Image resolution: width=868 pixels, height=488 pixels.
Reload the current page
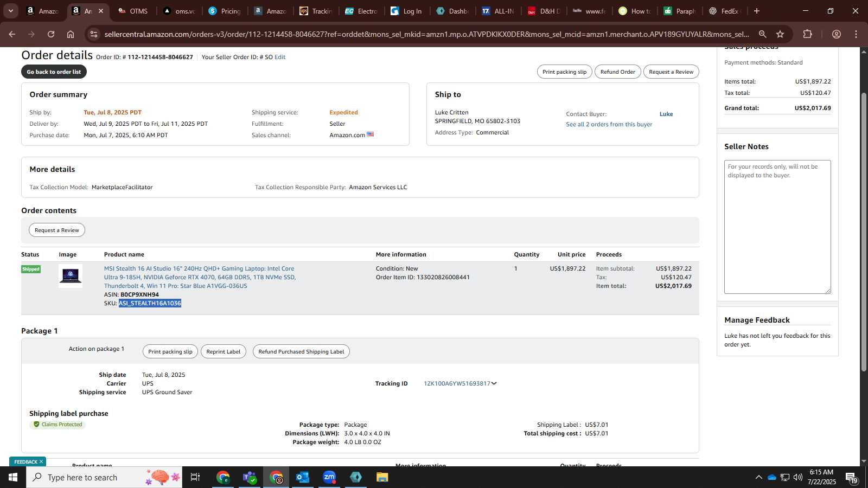point(51,34)
